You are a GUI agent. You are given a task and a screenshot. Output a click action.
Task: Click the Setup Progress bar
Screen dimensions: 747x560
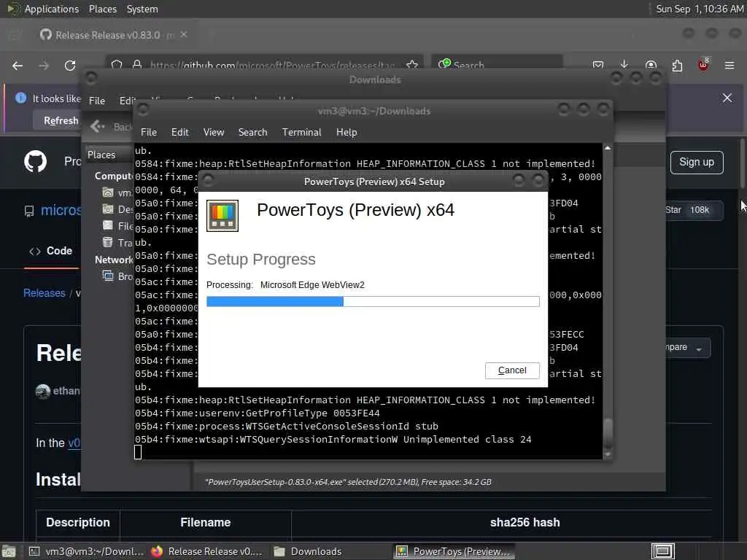373,301
